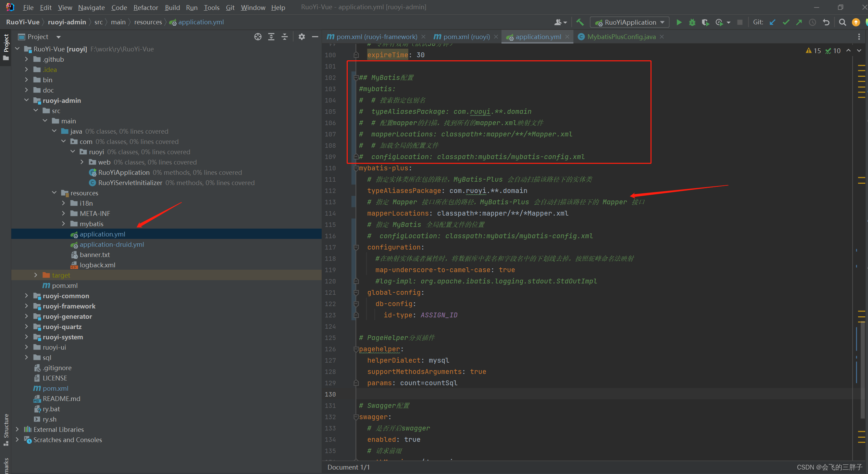Click Git update project arrow icon

point(772,22)
